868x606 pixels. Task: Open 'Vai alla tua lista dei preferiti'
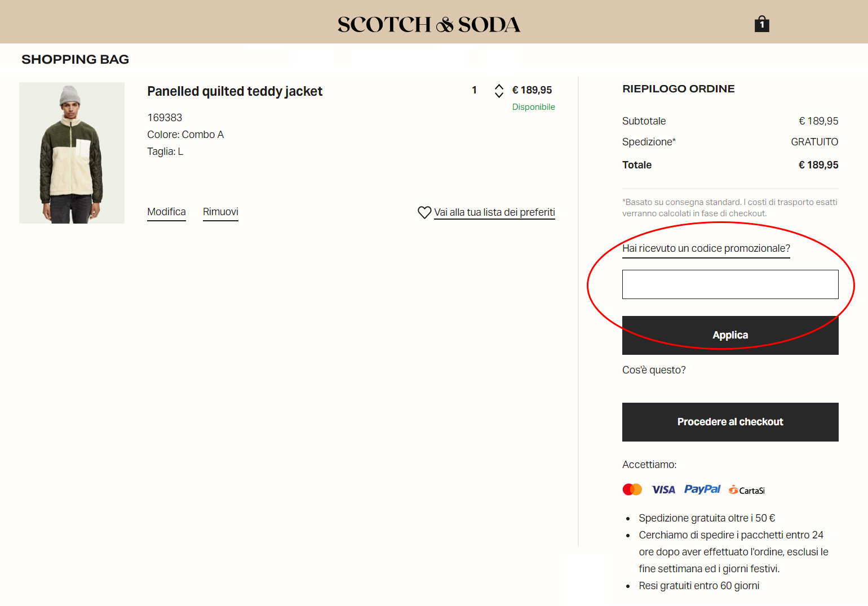coord(494,212)
